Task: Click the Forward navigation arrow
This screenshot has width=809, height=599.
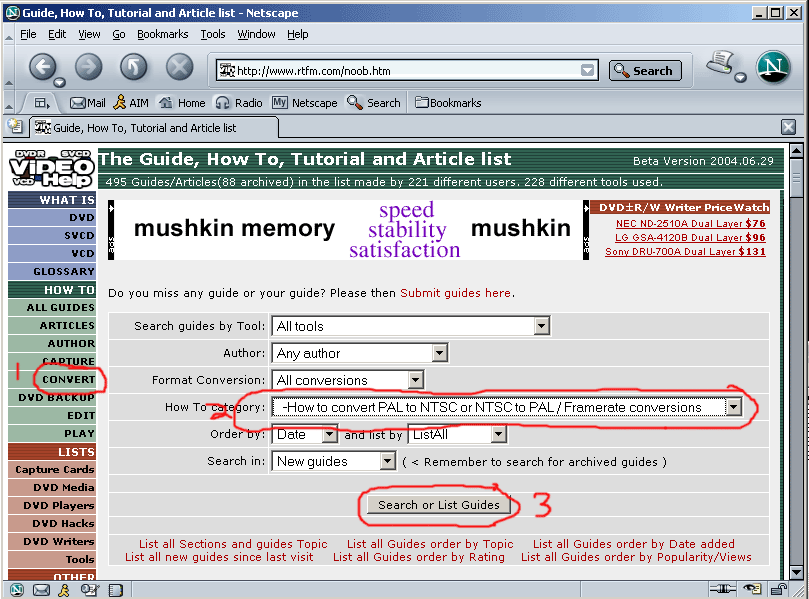Action: pyautogui.click(x=88, y=67)
